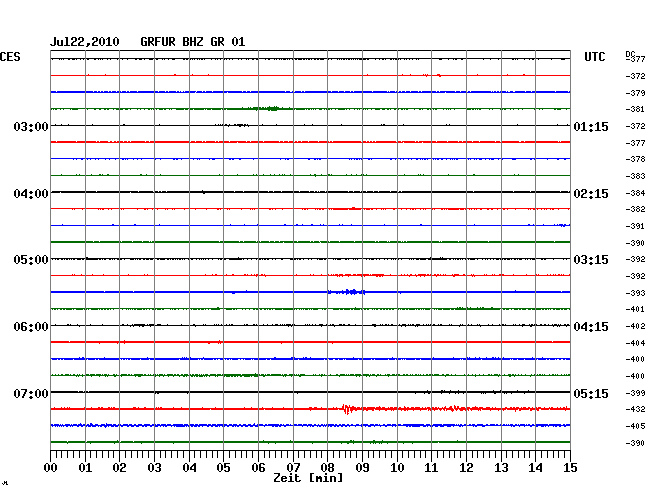Viewport: 650px width, 494px height.
Task: Click the date label Jul22,2010
Action: click(x=85, y=42)
